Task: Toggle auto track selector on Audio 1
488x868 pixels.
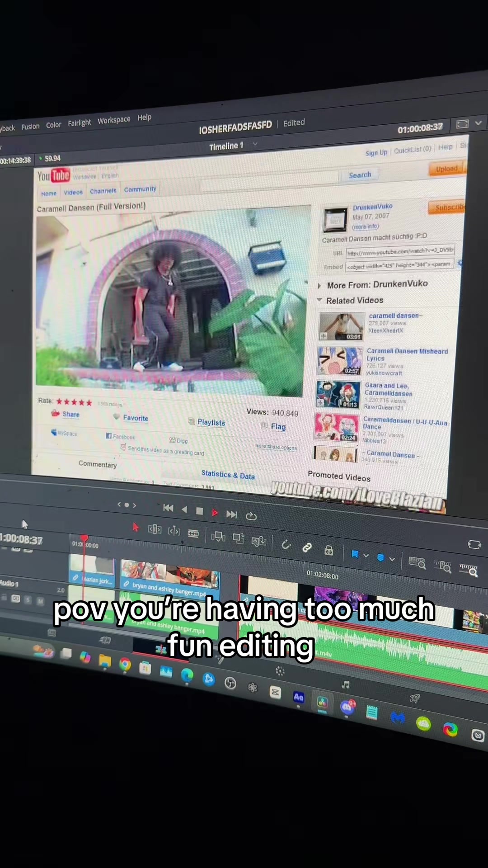Action: tap(16, 598)
